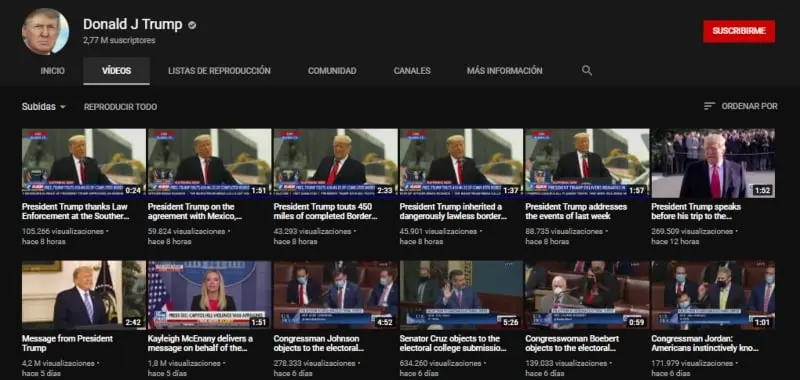Open title "President Trump touts 450 miles"
800x380 pixels.
[326, 211]
